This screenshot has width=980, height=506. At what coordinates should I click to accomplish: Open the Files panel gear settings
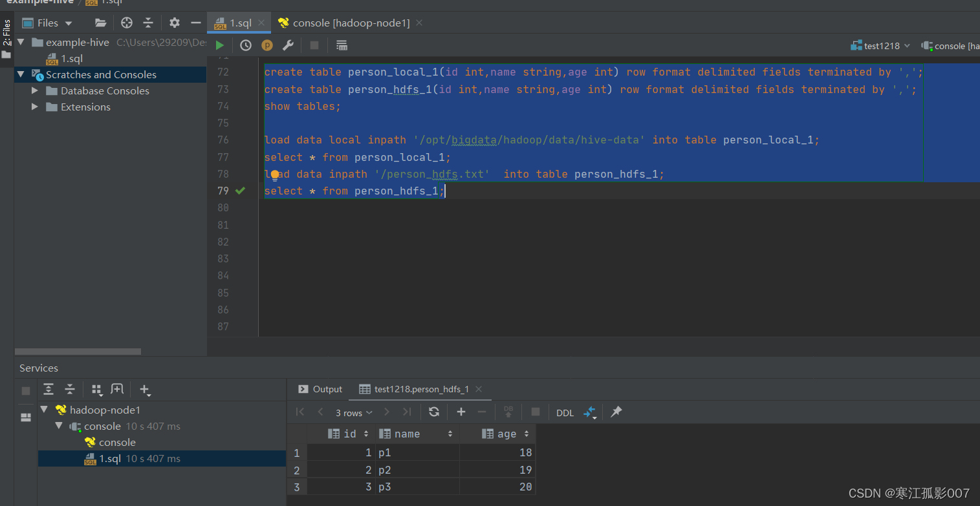(175, 23)
